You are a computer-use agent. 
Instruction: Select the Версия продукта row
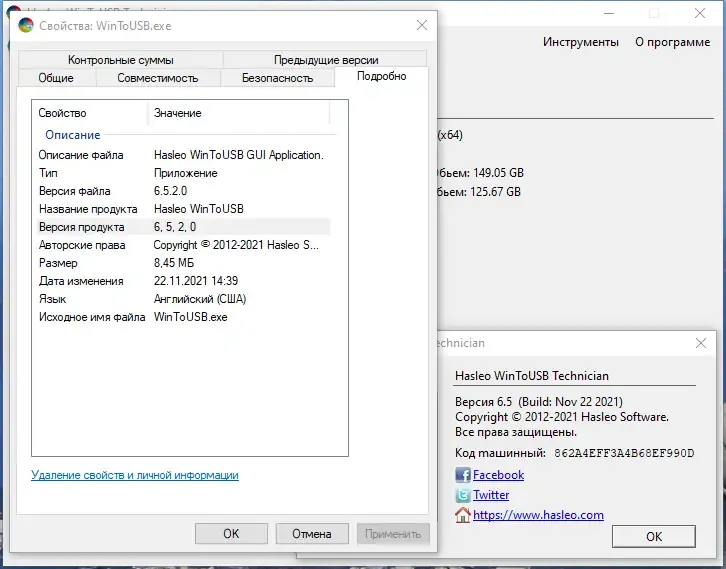183,227
